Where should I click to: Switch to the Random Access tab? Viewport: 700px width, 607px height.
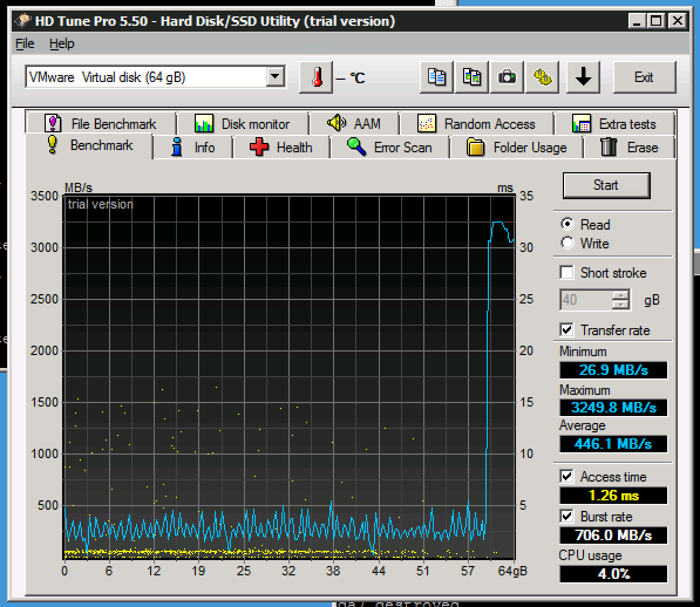click(477, 124)
